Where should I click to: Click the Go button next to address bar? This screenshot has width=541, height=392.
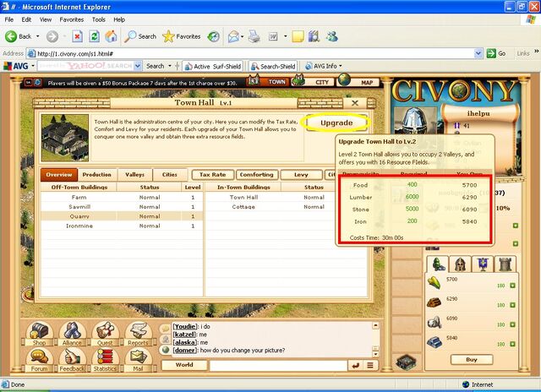[496, 53]
